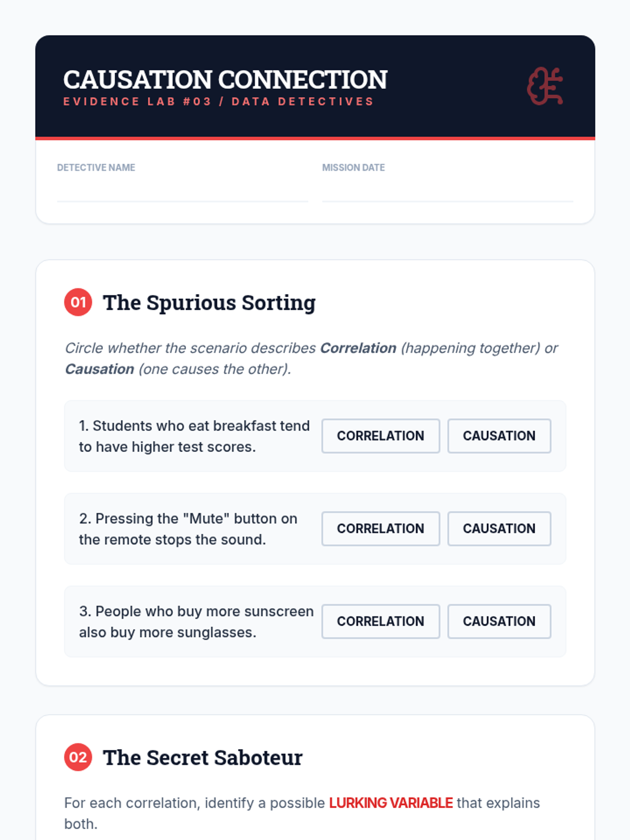Click the students eat breakfast statement

click(x=194, y=436)
